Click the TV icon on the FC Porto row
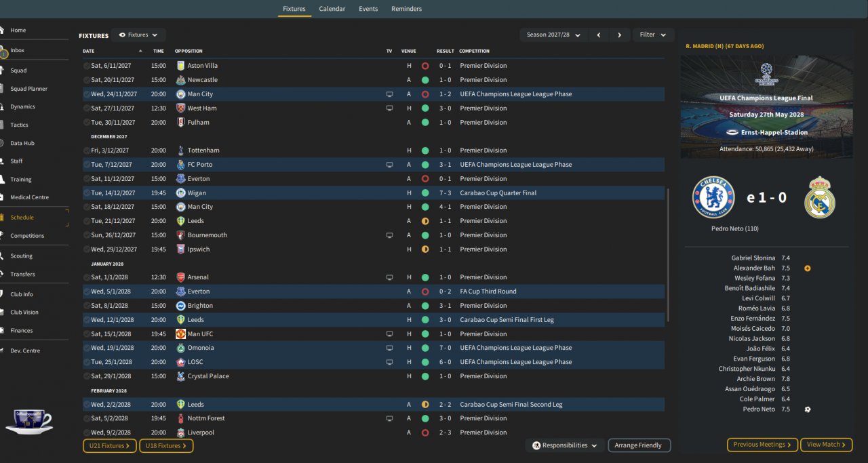868x463 pixels. click(389, 165)
